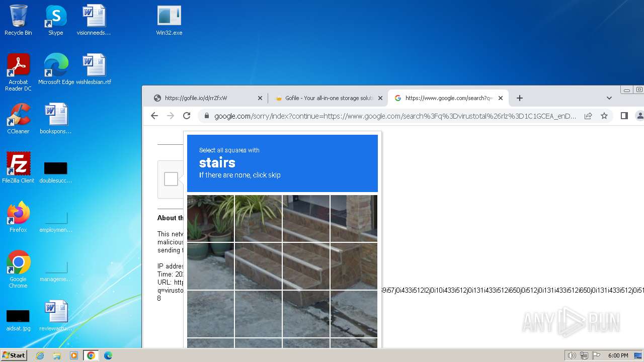Click the 6:00 PM system clock
644x362 pixels.
point(618,355)
